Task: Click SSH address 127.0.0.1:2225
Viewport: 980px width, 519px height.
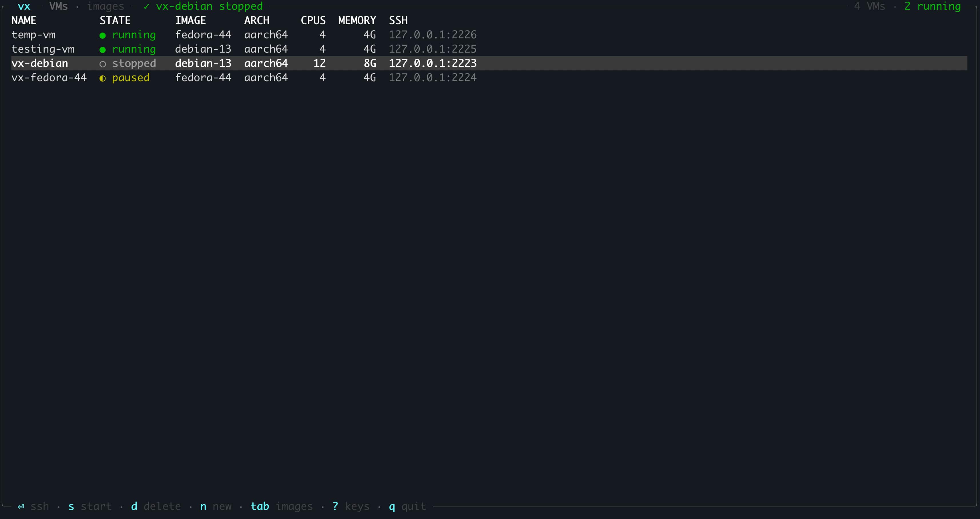Action: (433, 49)
